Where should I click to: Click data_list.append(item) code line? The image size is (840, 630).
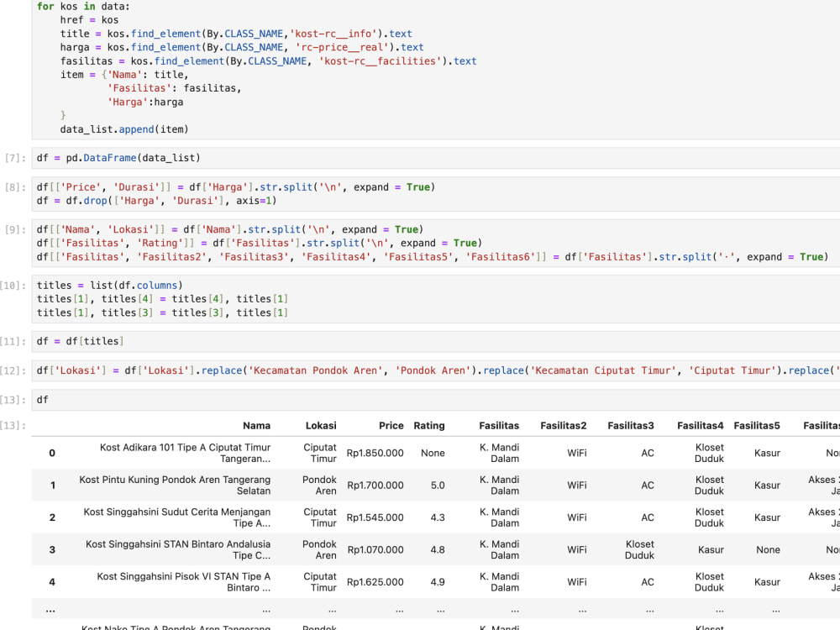coord(124,129)
